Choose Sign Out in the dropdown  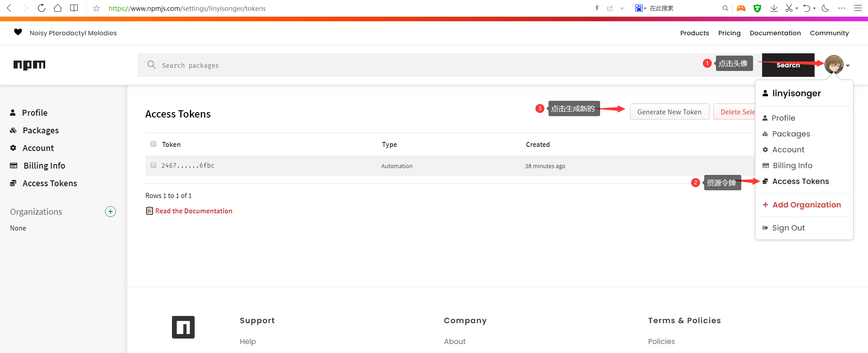click(x=788, y=228)
